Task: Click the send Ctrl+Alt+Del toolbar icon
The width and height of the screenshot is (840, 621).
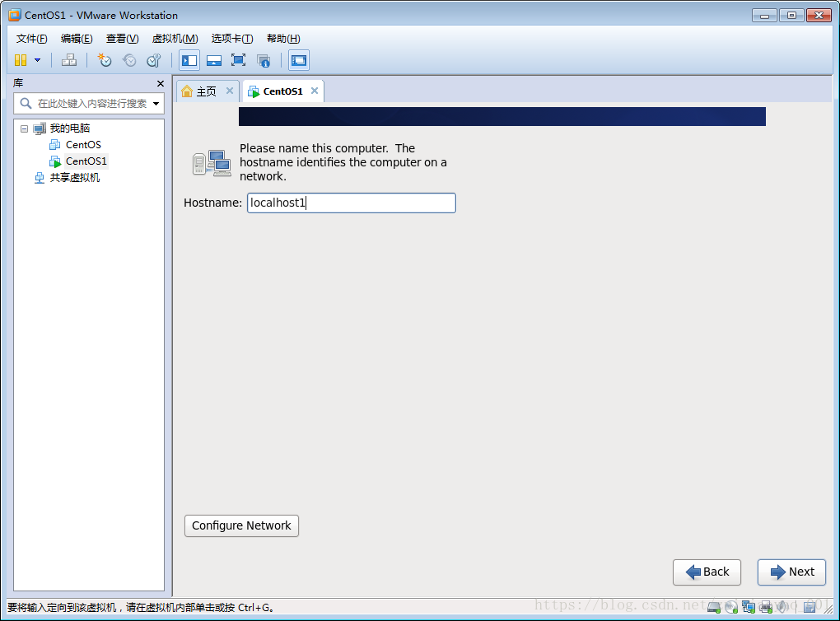Action: 69,60
